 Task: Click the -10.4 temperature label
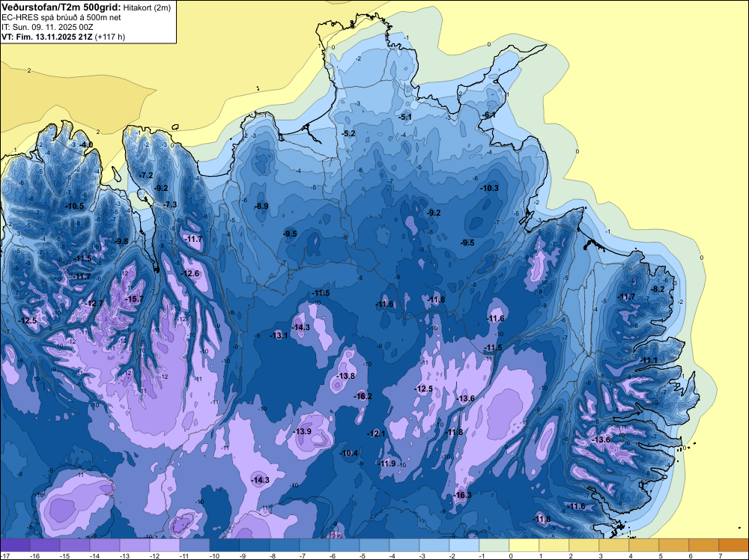point(349,453)
